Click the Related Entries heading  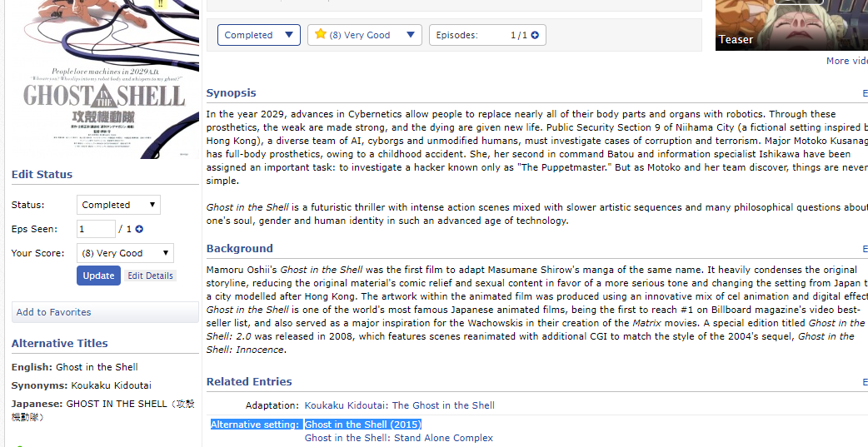(x=249, y=382)
